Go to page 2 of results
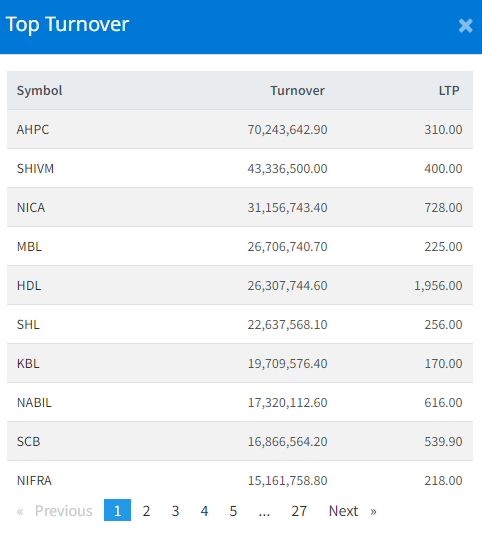Image resolution: width=482 pixels, height=539 pixels. (146, 510)
